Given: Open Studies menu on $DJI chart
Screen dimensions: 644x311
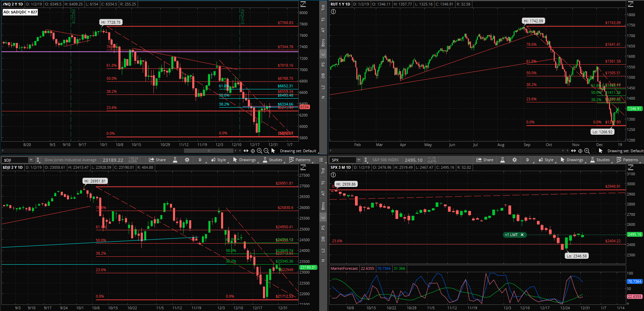Looking at the screenshot, I should 273,160.
